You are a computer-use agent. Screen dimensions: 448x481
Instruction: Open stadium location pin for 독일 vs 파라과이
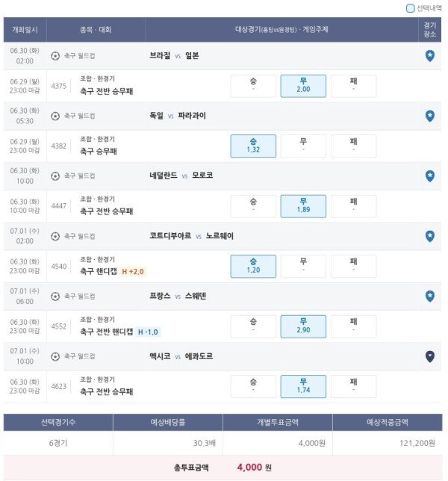[x=429, y=116]
